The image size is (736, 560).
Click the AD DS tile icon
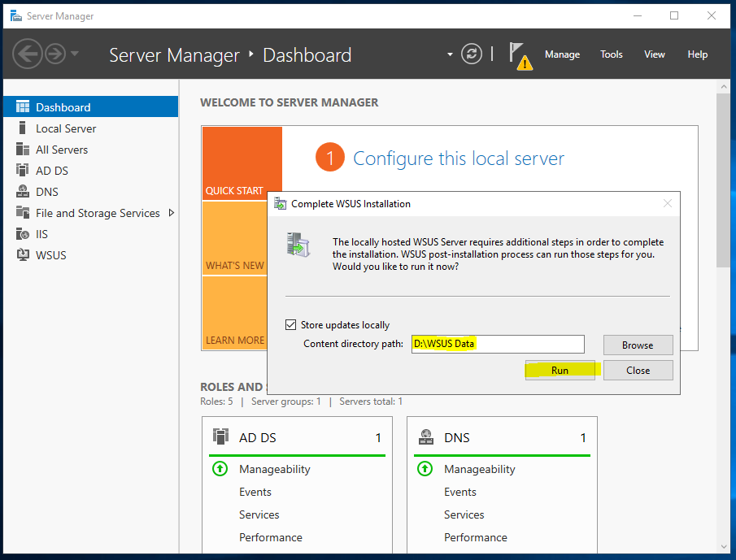(220, 436)
